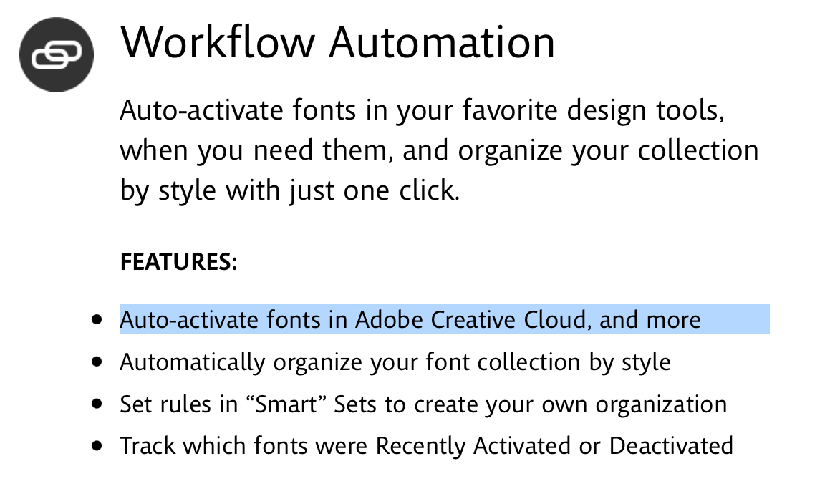This screenshot has height=504, width=835.
Task: Click the chain link Workflow Automation icon
Action: tap(57, 54)
